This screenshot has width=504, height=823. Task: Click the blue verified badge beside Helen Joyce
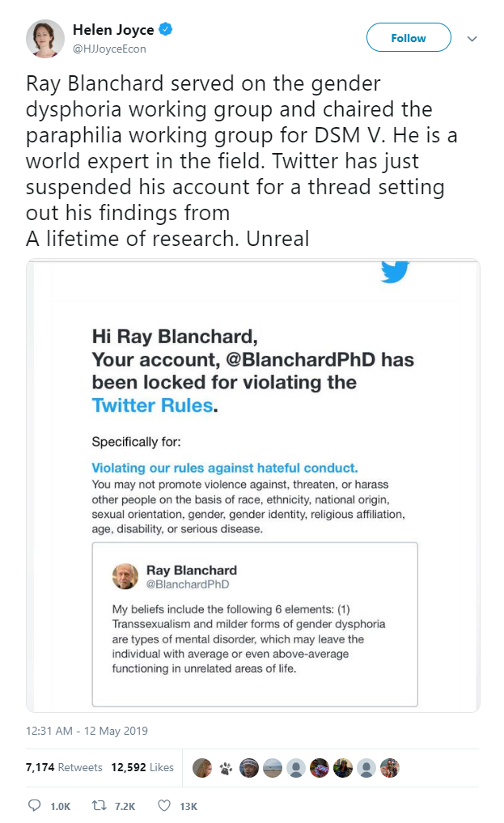tap(166, 29)
